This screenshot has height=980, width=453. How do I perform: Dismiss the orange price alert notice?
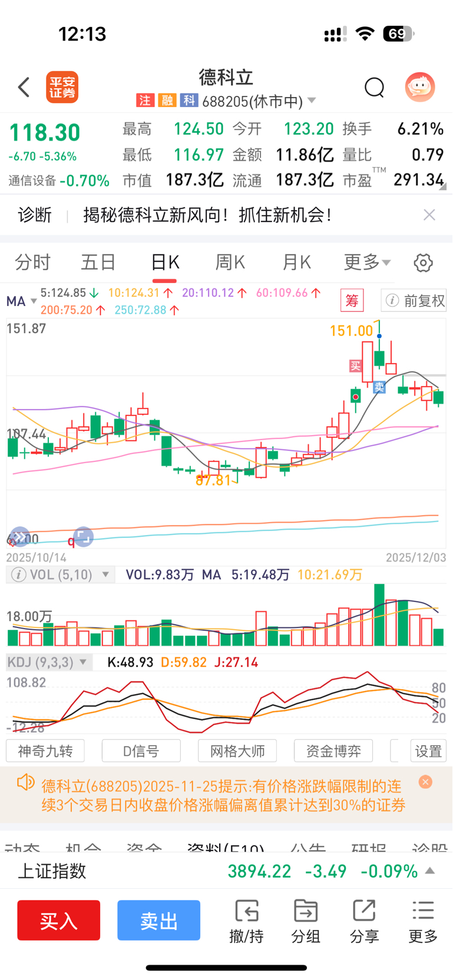click(x=425, y=782)
